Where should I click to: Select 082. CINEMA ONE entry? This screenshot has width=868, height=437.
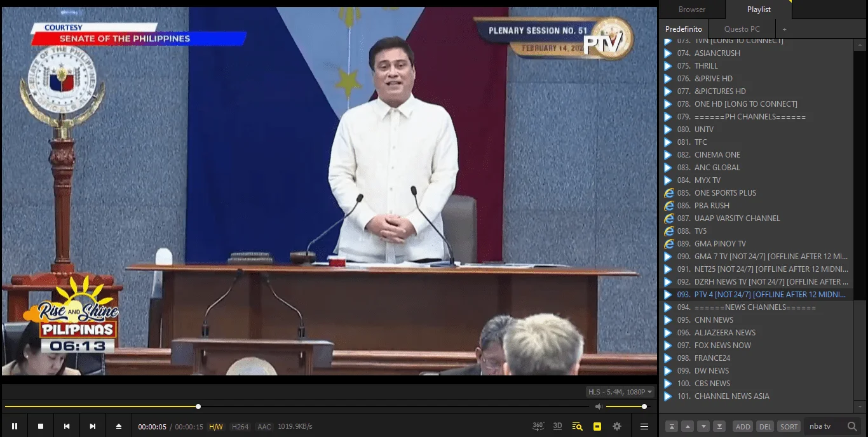tap(756, 155)
